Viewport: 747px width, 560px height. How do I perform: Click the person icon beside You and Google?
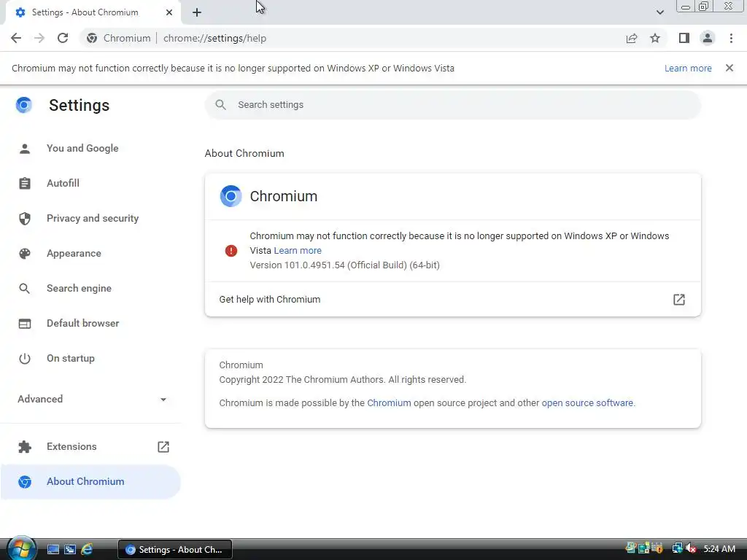(x=25, y=149)
